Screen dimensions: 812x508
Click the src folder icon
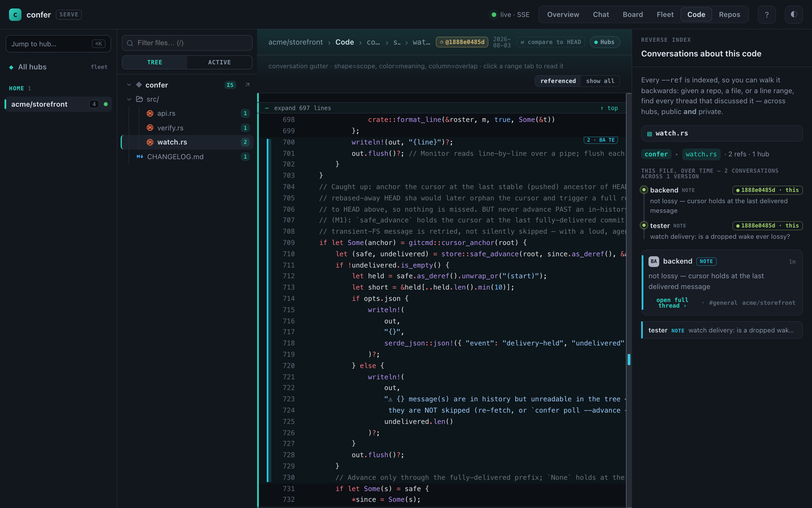(139, 99)
